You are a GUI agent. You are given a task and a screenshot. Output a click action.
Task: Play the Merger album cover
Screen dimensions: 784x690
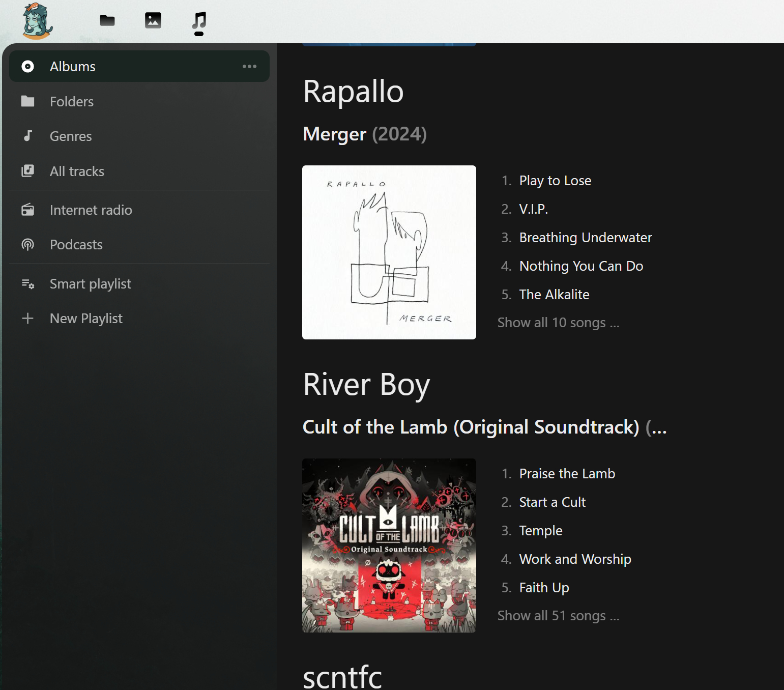[389, 252]
